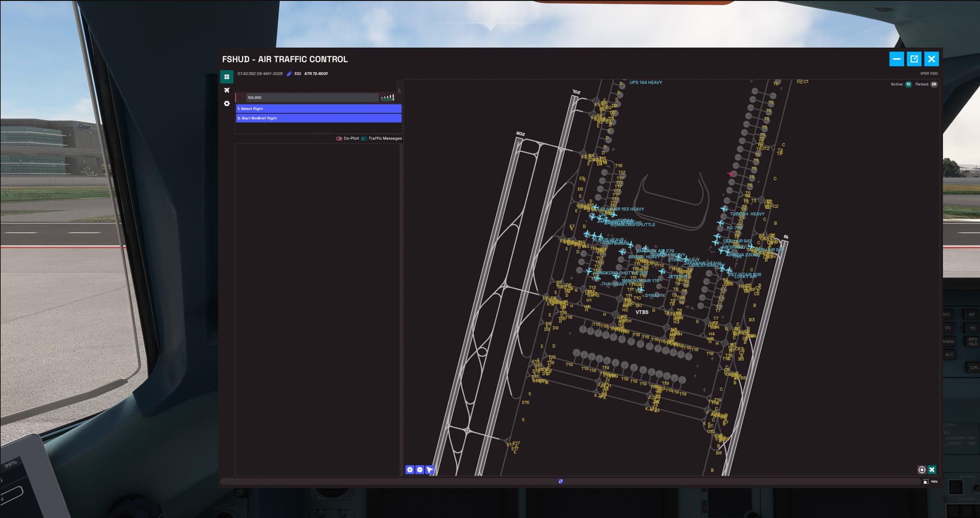Click the blue handle on bottom slider

click(561, 481)
